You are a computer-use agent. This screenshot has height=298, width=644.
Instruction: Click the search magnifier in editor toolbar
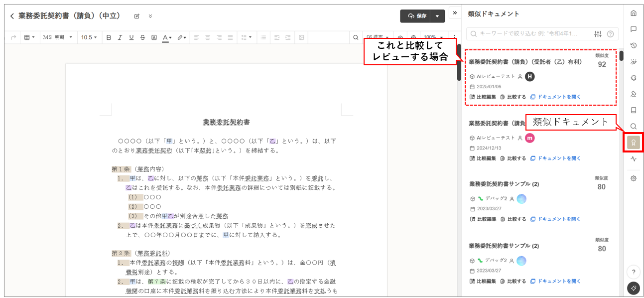(x=356, y=37)
